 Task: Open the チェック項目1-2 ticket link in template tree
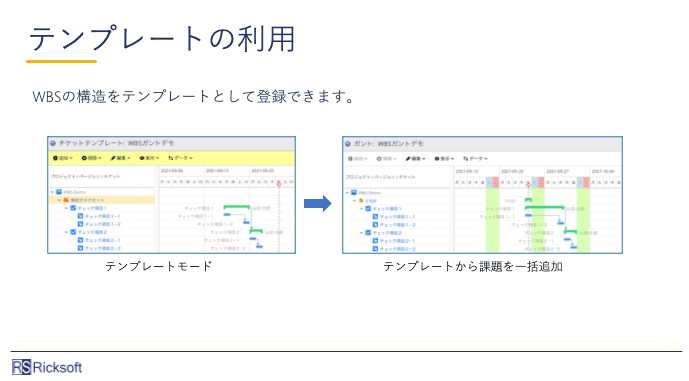(102, 224)
